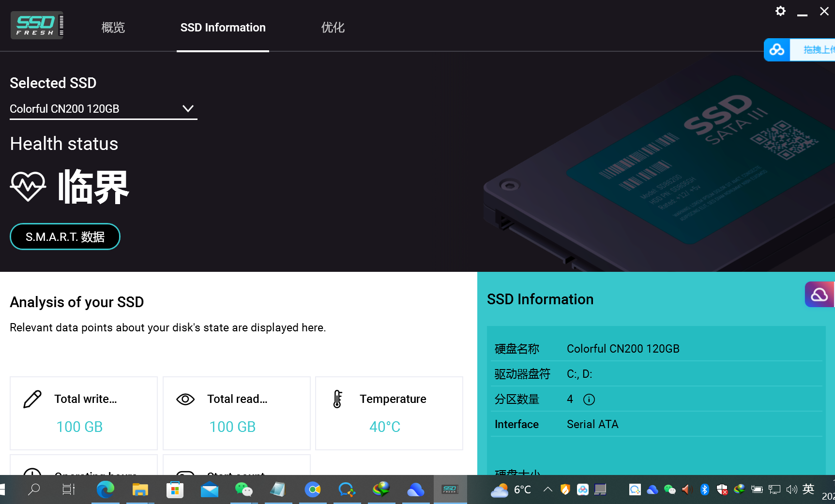Switch to the 概览 tab

[x=113, y=28]
